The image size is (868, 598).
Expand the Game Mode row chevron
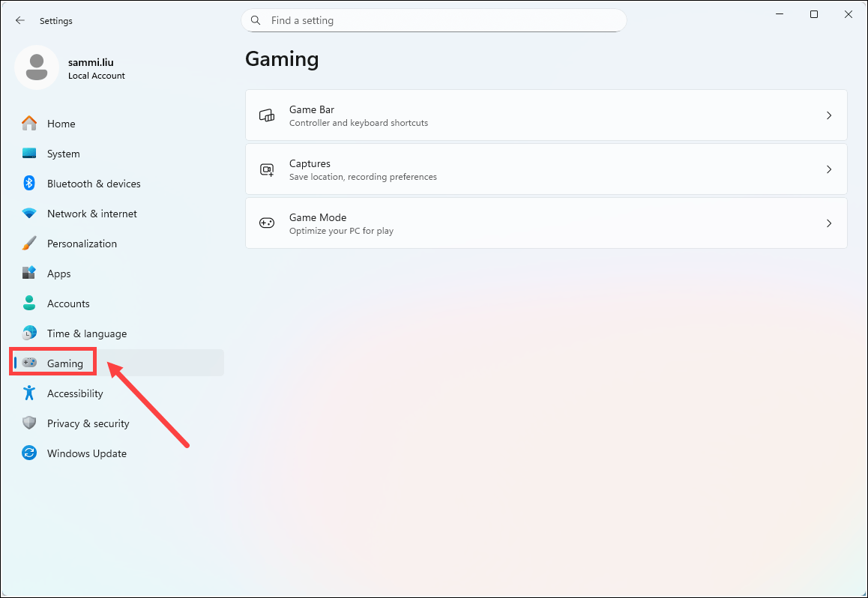click(828, 223)
